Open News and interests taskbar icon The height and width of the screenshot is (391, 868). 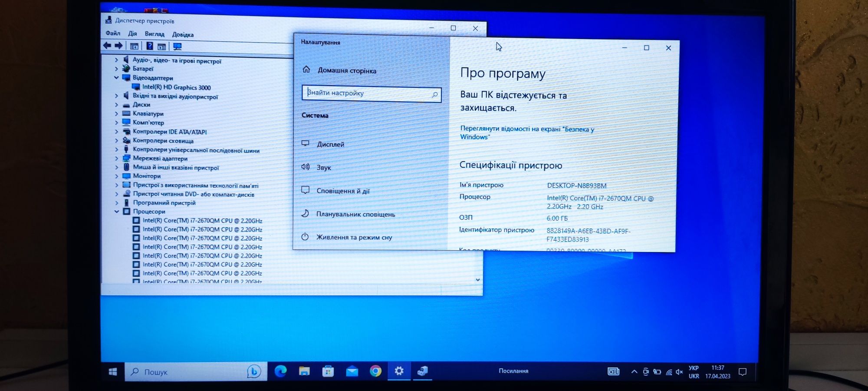(x=613, y=371)
